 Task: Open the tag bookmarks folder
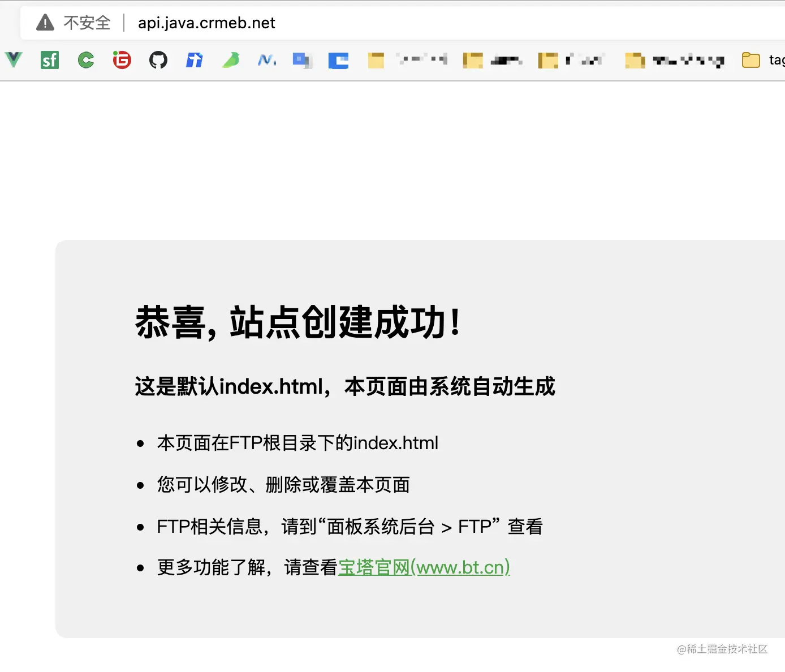pyautogui.click(x=763, y=59)
